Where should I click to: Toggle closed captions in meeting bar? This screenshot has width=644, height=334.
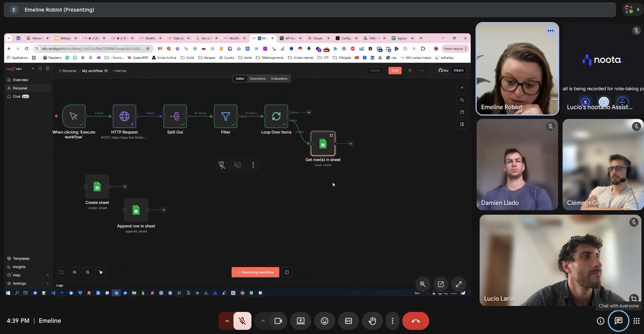(348, 321)
